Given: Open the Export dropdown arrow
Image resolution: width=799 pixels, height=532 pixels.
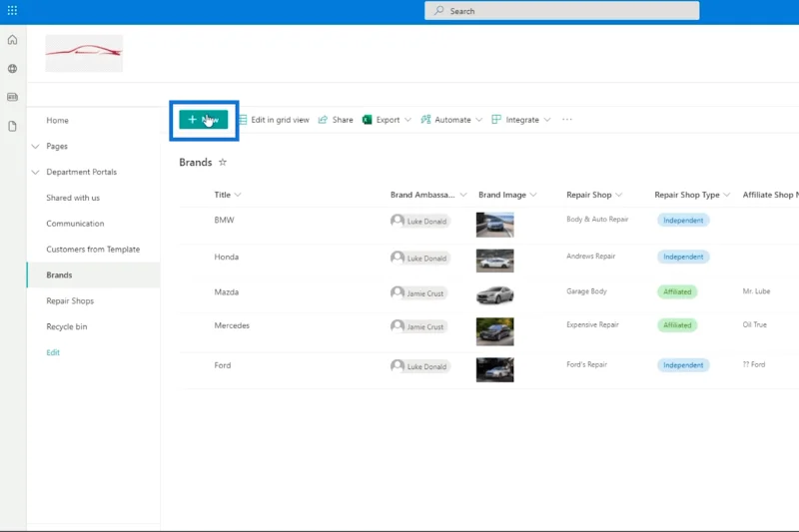Looking at the screenshot, I should pos(407,120).
